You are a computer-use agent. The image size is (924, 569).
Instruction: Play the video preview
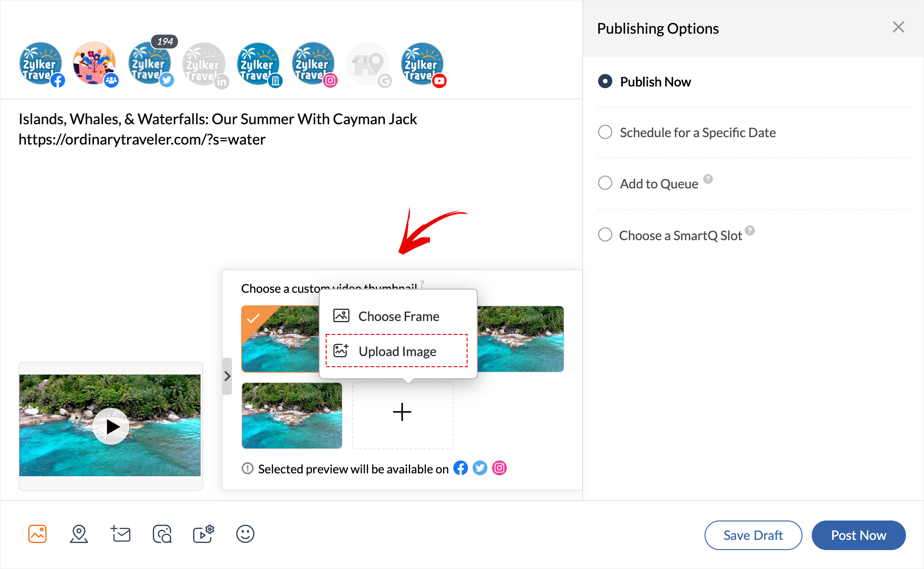111,426
